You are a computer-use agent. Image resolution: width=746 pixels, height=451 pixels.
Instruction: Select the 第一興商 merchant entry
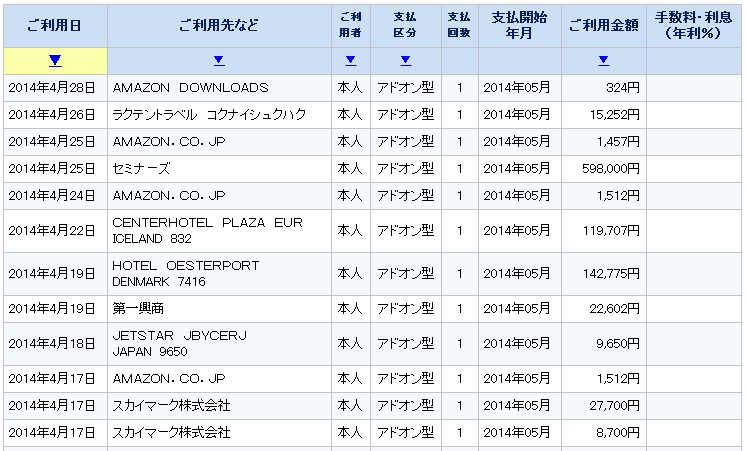coord(138,308)
